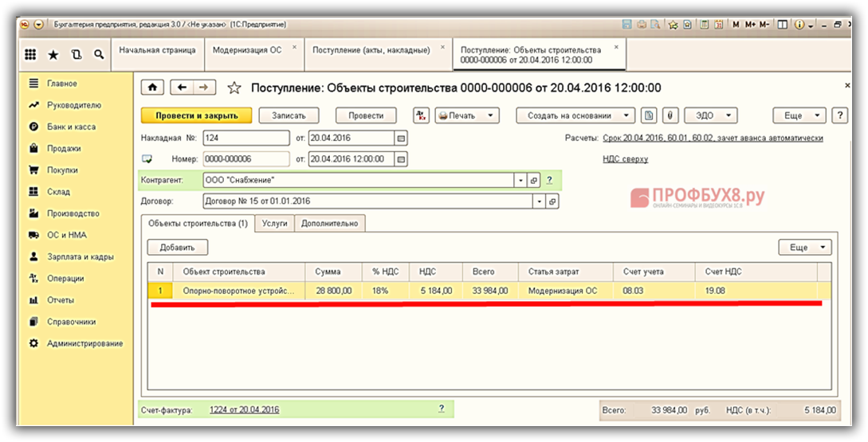Open the Зарплата и кадры section
Image resolution: width=868 pixels, height=442 pixels.
(x=81, y=256)
